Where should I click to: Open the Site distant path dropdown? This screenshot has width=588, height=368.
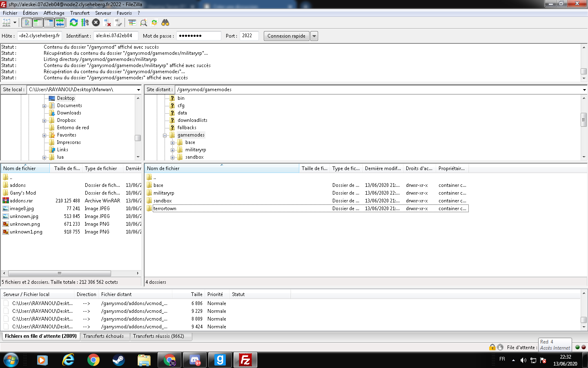click(x=584, y=90)
